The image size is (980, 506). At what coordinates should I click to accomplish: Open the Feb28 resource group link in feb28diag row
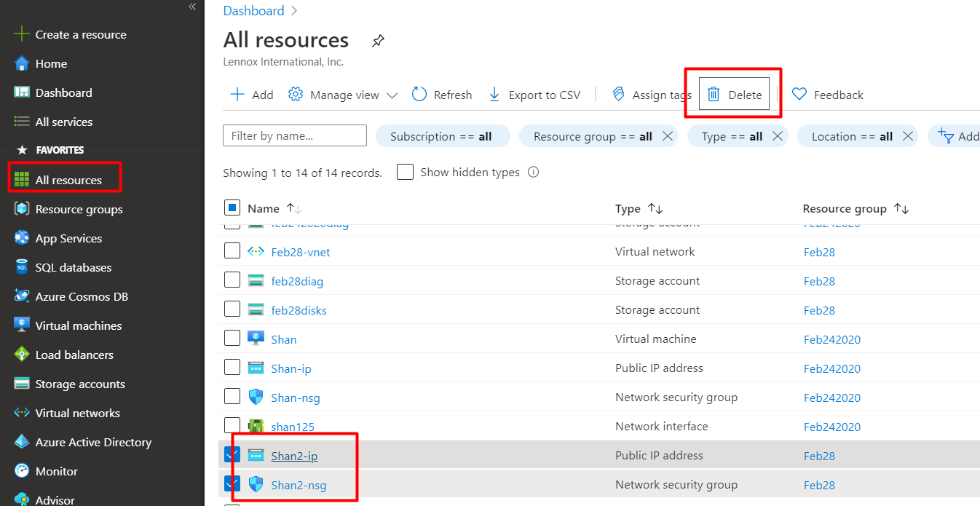[x=819, y=281]
